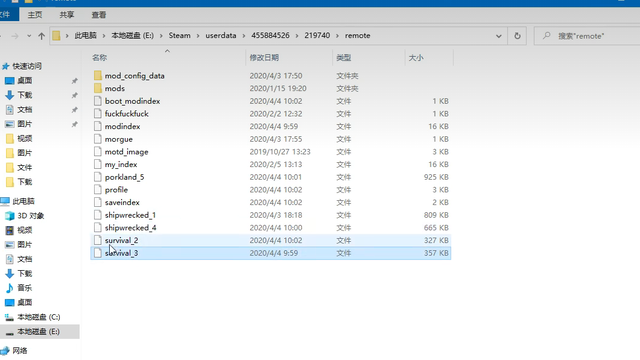
Task: Open 此电脑 in sidebar tree
Action: pyautogui.click(x=23, y=201)
